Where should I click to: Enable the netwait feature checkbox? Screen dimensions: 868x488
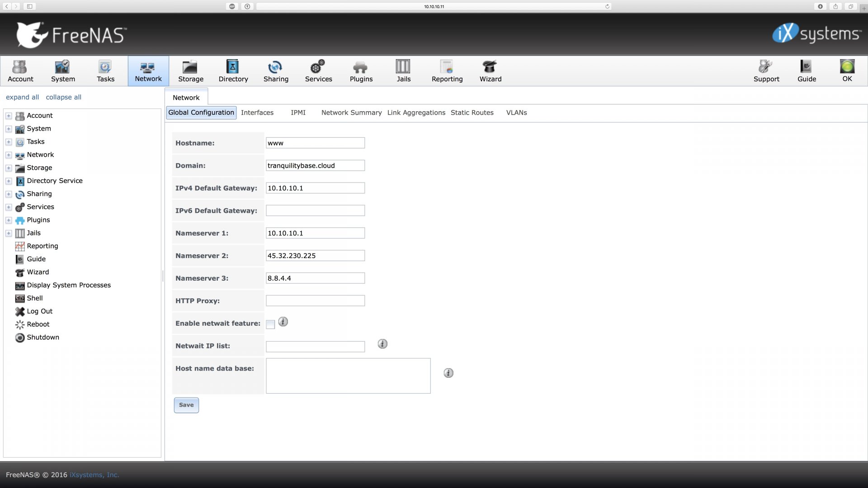click(x=270, y=324)
